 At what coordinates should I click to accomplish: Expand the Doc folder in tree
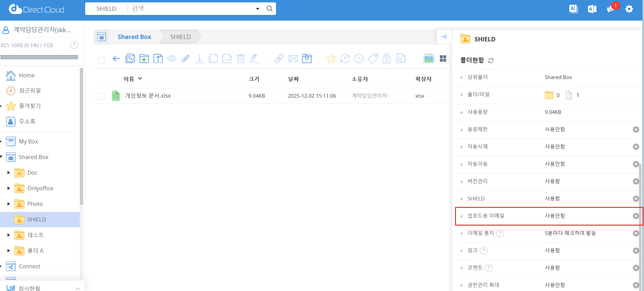coord(9,173)
